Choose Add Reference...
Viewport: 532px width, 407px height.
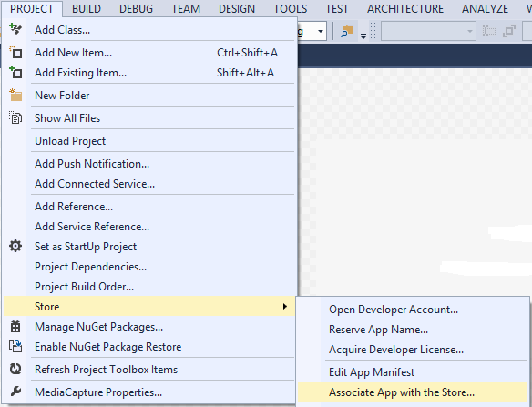click(x=149, y=206)
